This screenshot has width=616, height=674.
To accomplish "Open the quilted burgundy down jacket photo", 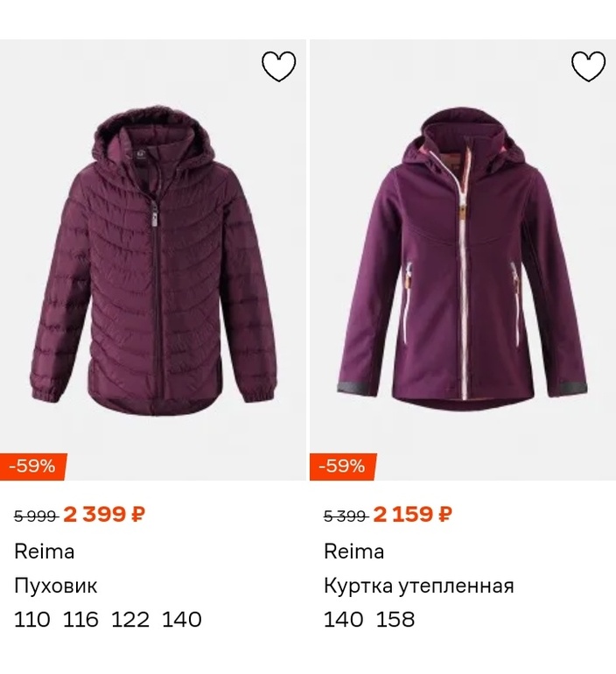I will (153, 263).
